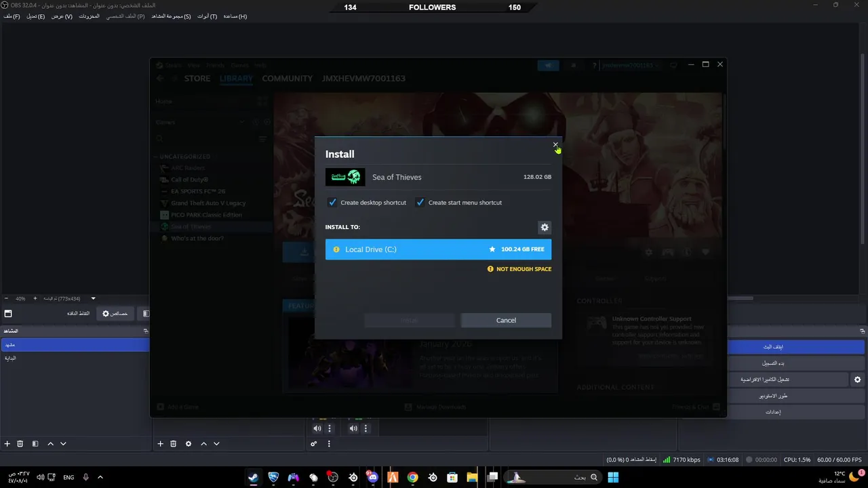This screenshot has width=868, height=488.
Task: Move source down with arrow
Action: (x=216, y=444)
